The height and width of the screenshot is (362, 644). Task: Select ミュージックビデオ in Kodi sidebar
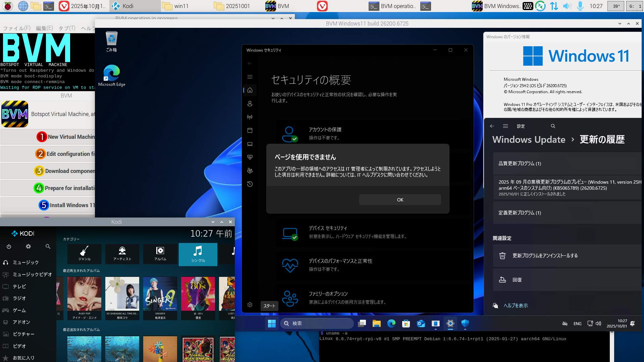pos(32,275)
